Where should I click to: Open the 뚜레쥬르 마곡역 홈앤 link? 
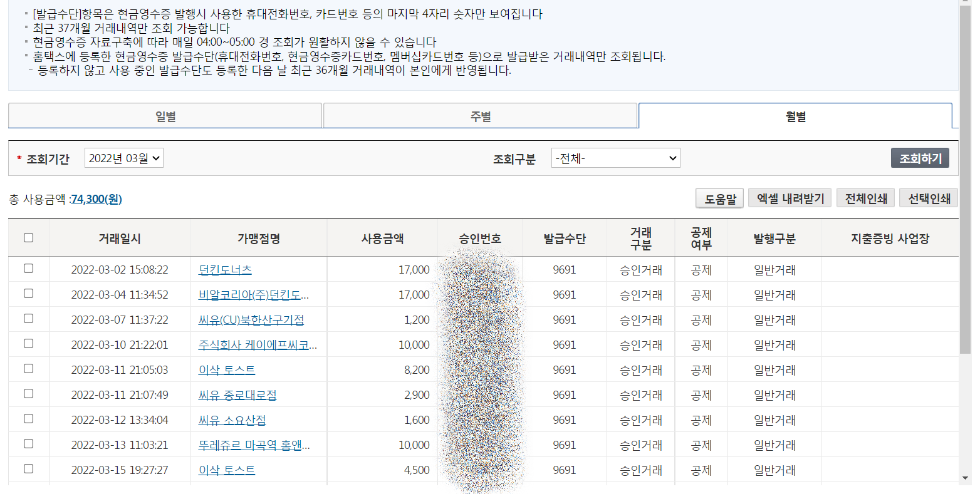(x=254, y=445)
